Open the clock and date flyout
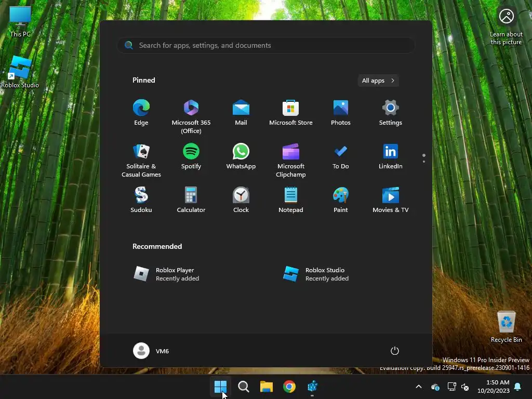Screen dimensions: 532x399 [x=494, y=387]
